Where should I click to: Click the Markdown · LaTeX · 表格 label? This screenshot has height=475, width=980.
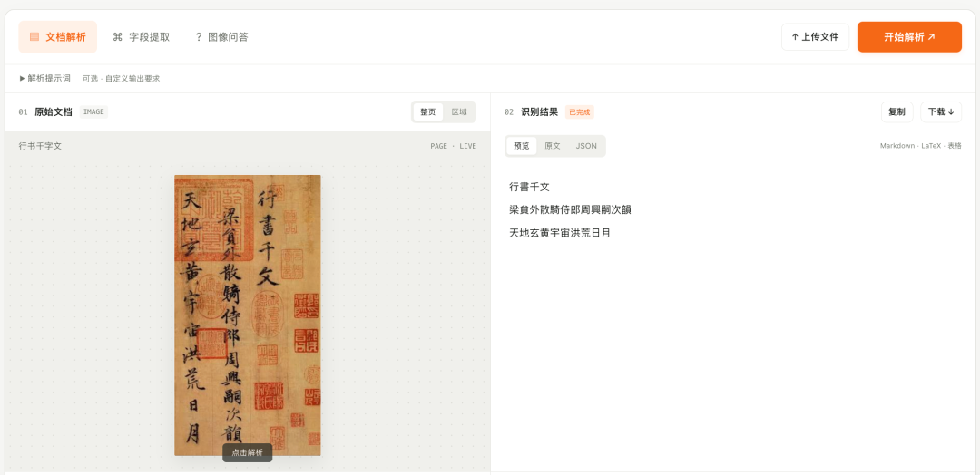pos(921,146)
